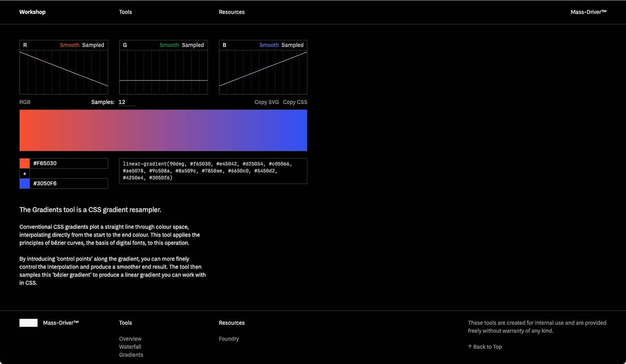Open the Waterfall link in the footer
626x364 pixels.
[x=130, y=347]
